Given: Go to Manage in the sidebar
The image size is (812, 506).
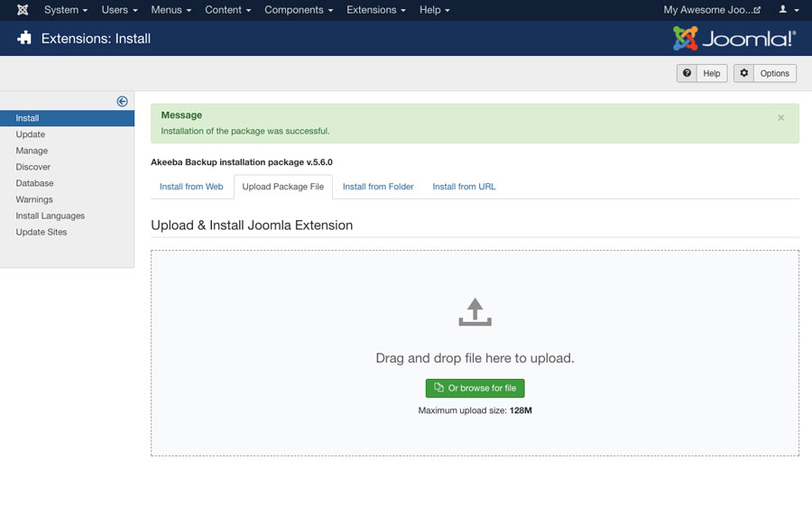Looking at the screenshot, I should 32,151.
